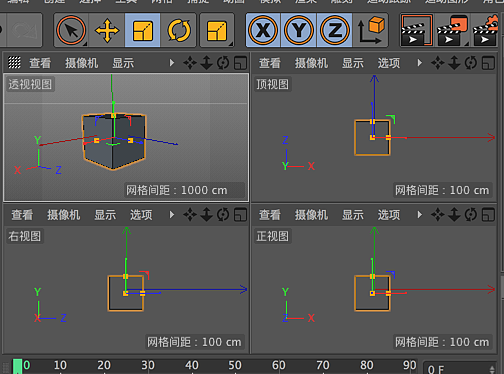This screenshot has width=504, height=374.
Task: Open Render Settings clapperboard with gear
Action: (x=487, y=30)
